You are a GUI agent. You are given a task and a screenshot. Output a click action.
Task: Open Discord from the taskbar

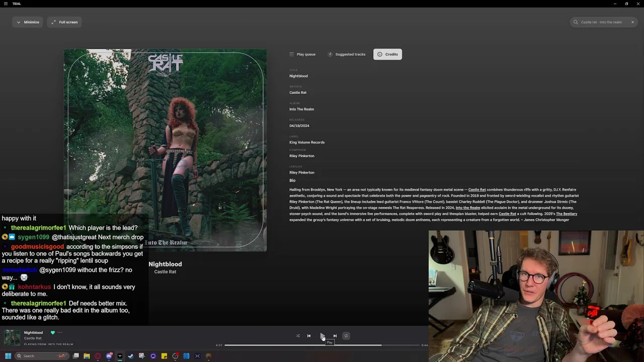109,356
